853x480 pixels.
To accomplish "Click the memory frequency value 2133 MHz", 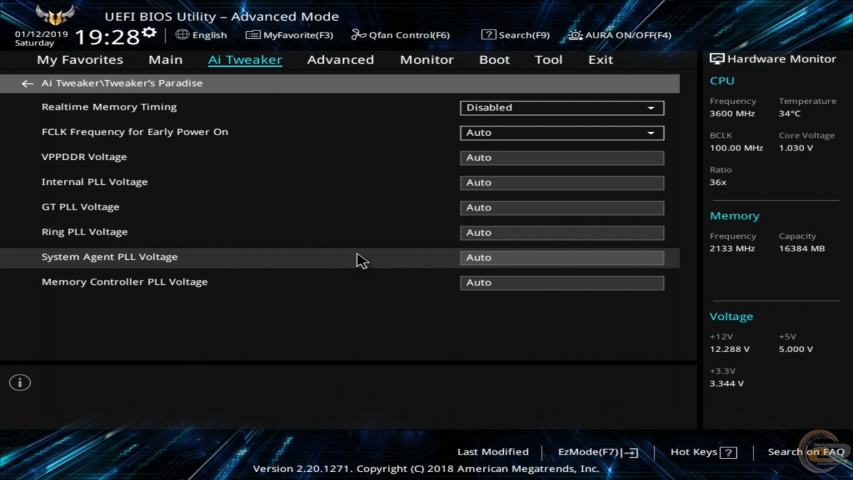I will point(732,249).
